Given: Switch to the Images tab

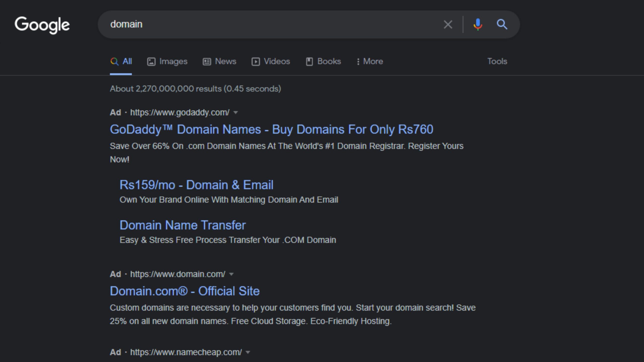Looking at the screenshot, I should pyautogui.click(x=167, y=61).
